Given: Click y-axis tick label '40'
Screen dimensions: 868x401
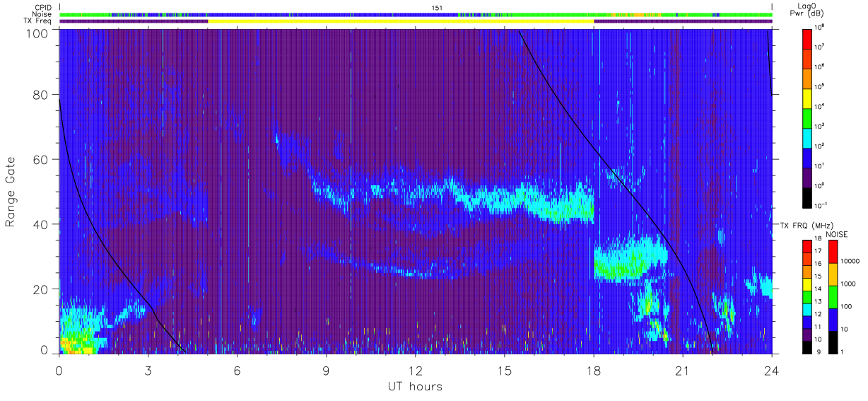Looking at the screenshot, I should point(42,224).
